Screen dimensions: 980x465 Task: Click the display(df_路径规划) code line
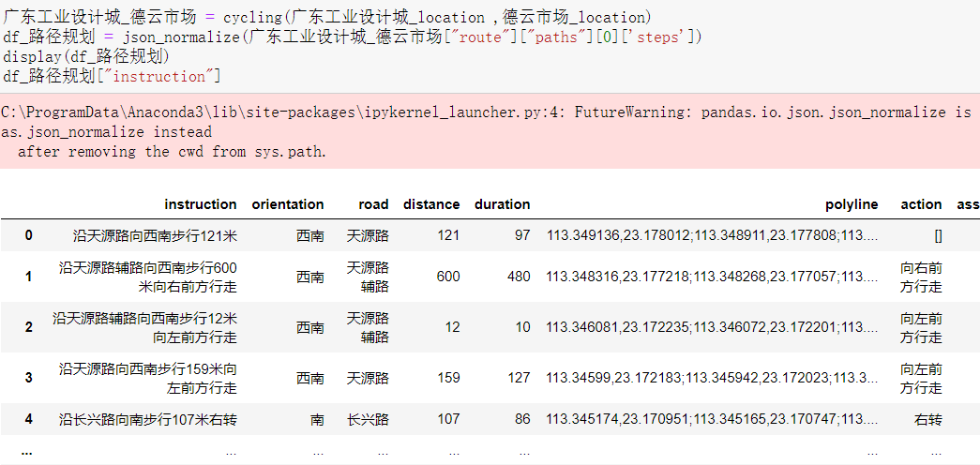click(86, 56)
